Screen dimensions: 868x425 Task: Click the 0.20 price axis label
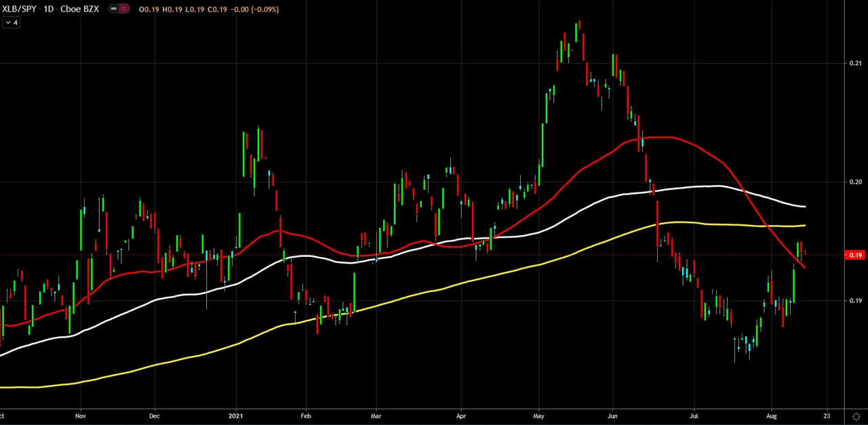click(x=855, y=182)
